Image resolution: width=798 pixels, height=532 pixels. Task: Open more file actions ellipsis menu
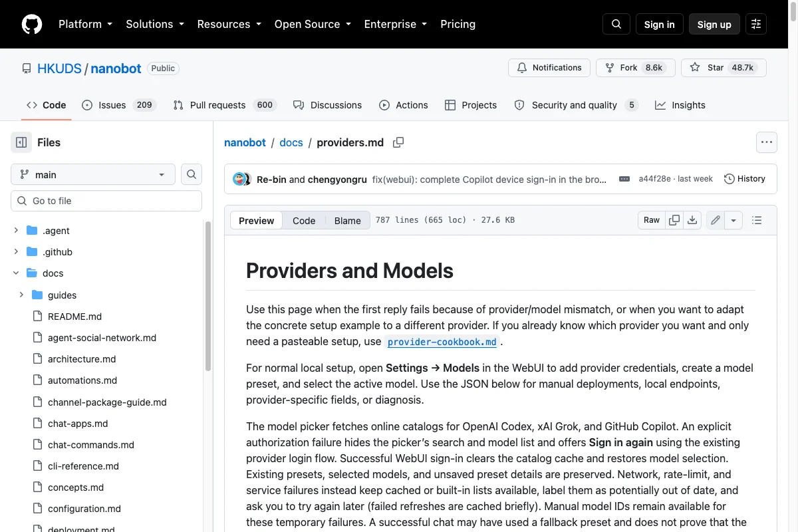tap(767, 142)
